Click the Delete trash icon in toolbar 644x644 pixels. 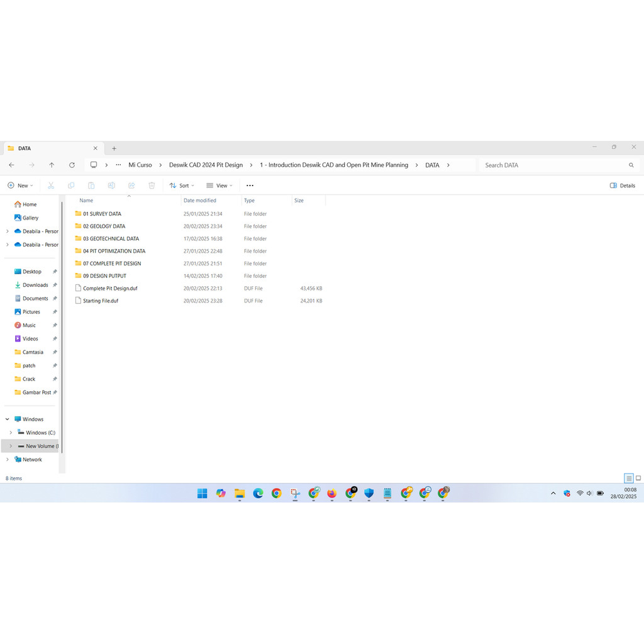[x=152, y=186]
